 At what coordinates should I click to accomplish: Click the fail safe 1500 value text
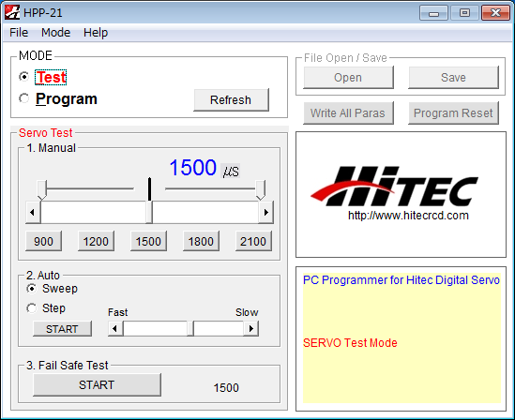pyautogui.click(x=226, y=388)
